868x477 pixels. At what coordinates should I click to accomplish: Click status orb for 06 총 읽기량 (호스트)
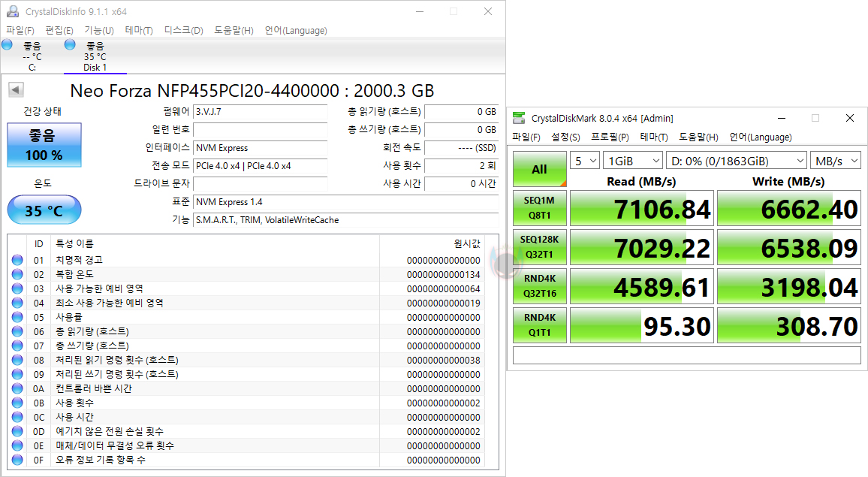(x=17, y=331)
